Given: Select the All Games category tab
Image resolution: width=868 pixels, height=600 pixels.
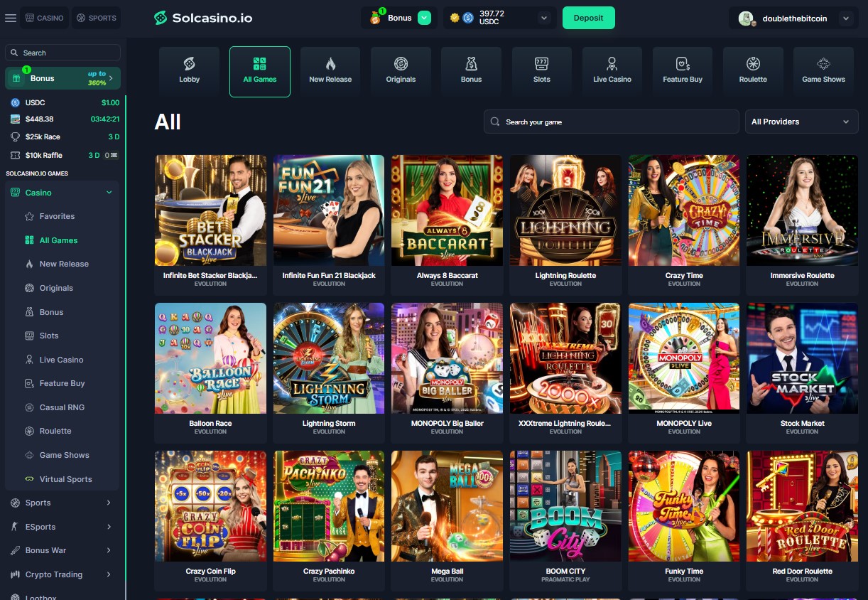Looking at the screenshot, I should point(260,71).
